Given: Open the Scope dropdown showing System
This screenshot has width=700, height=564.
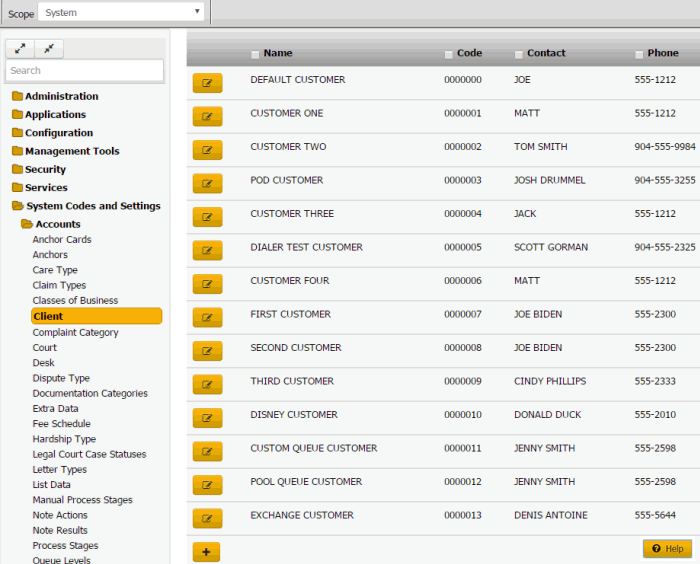Looking at the screenshot, I should [x=121, y=13].
